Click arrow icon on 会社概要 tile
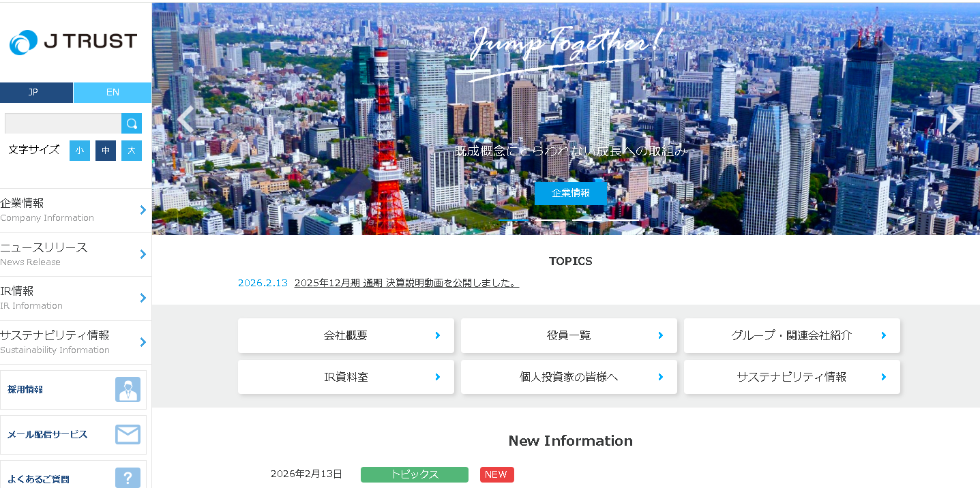 tap(438, 335)
